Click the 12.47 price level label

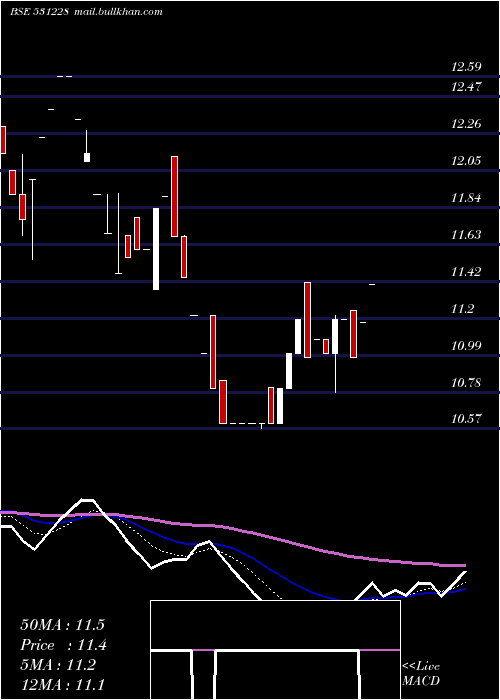tap(466, 87)
